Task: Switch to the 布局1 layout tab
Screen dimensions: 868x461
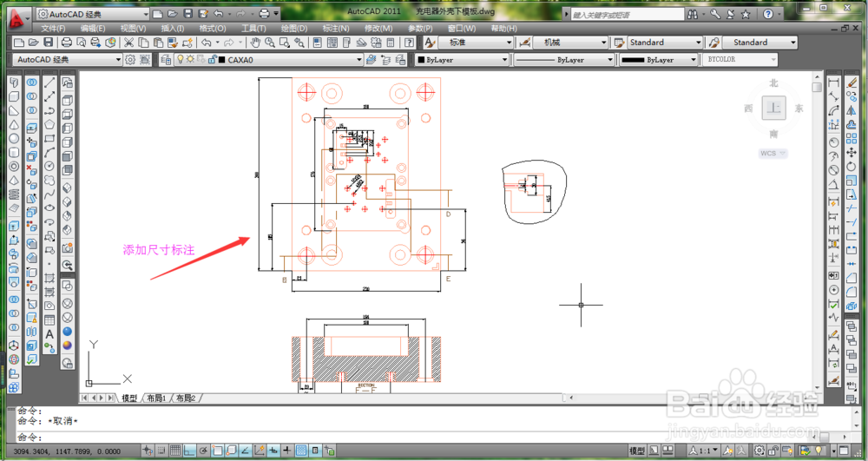Action: [x=156, y=398]
